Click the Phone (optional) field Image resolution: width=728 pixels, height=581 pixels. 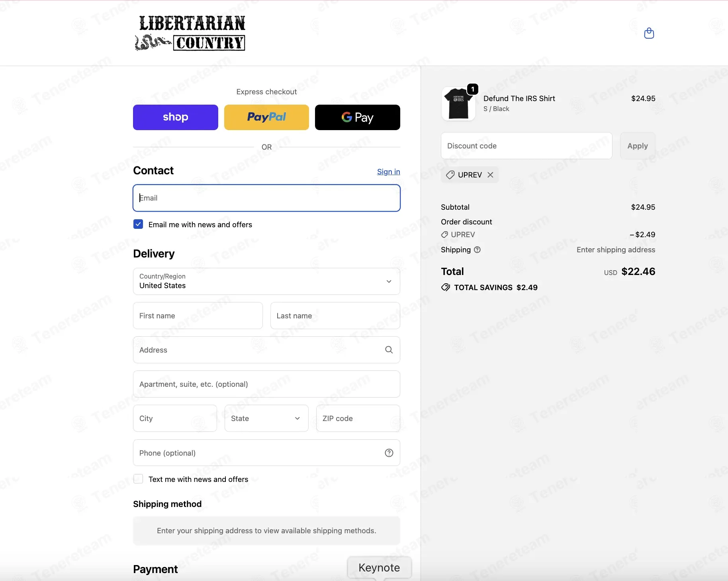[x=266, y=453]
